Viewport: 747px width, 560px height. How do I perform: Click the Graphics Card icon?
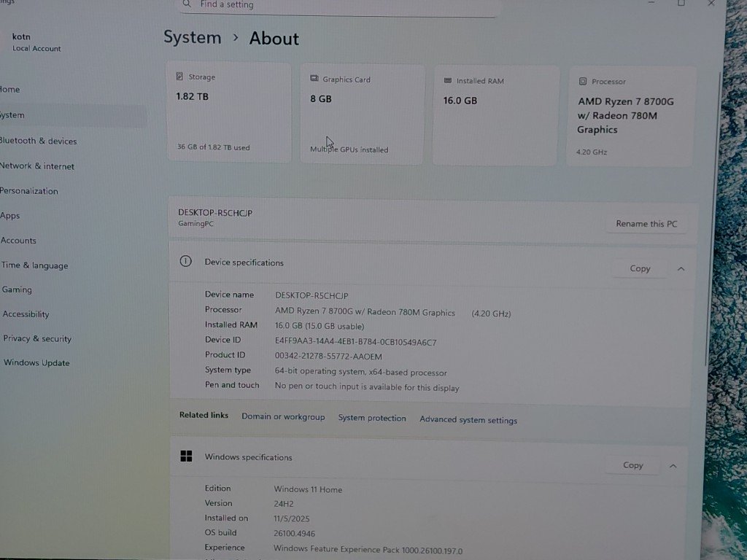(x=314, y=79)
